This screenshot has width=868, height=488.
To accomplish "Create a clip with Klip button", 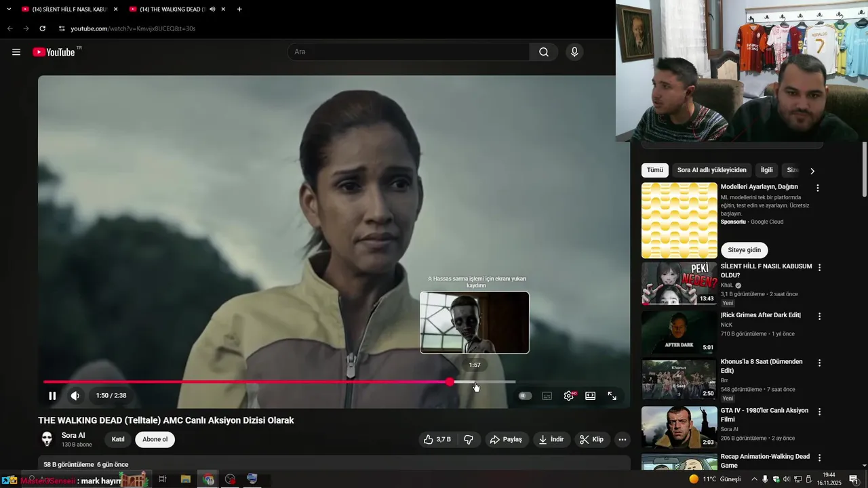I will coord(592,439).
